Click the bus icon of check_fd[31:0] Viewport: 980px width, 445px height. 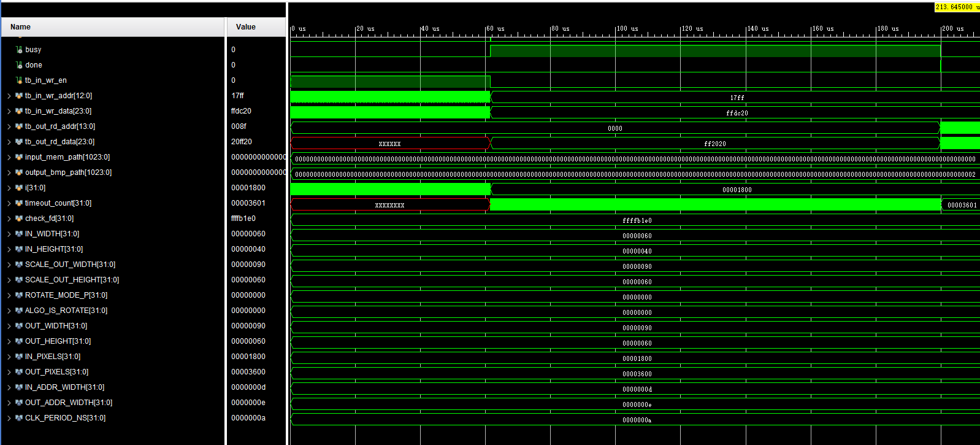pyautogui.click(x=19, y=219)
